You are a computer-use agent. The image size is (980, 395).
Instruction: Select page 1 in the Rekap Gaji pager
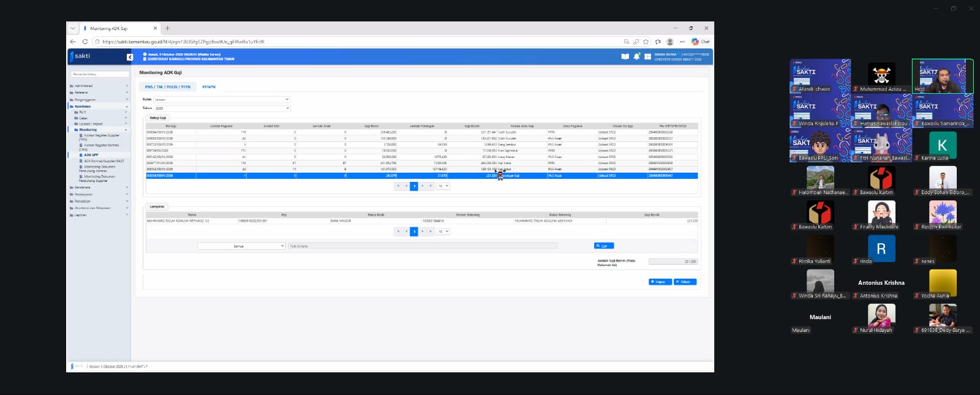[414, 186]
